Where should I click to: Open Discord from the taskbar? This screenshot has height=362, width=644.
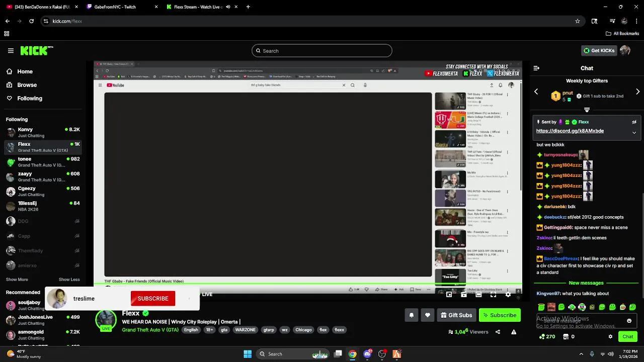click(367, 354)
